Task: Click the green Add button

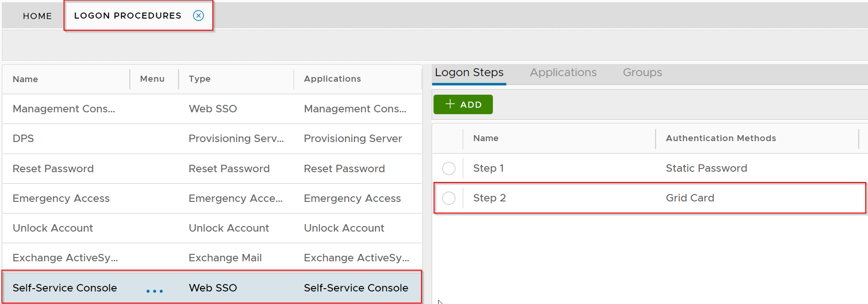Action: click(463, 104)
